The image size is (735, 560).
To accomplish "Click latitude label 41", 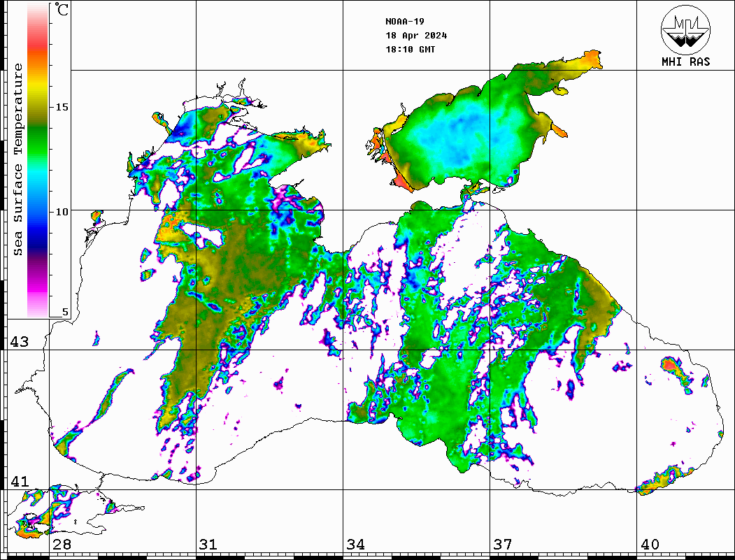I will click(x=19, y=482).
